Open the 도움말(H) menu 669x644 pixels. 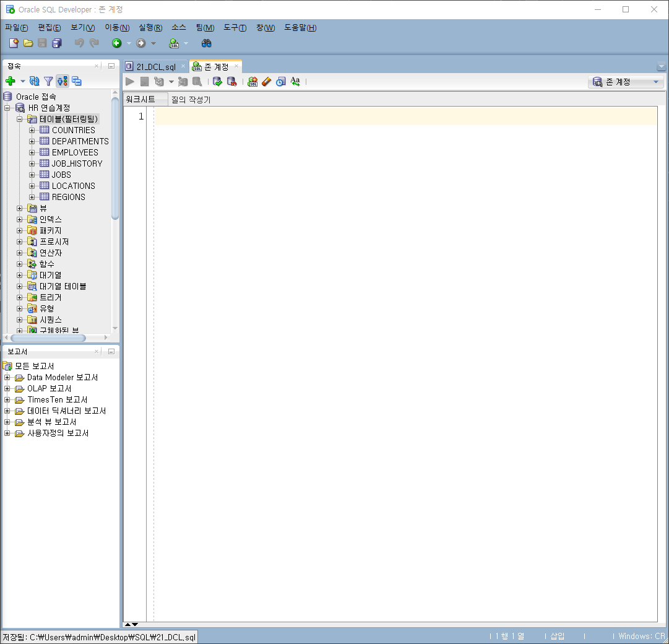(x=300, y=28)
